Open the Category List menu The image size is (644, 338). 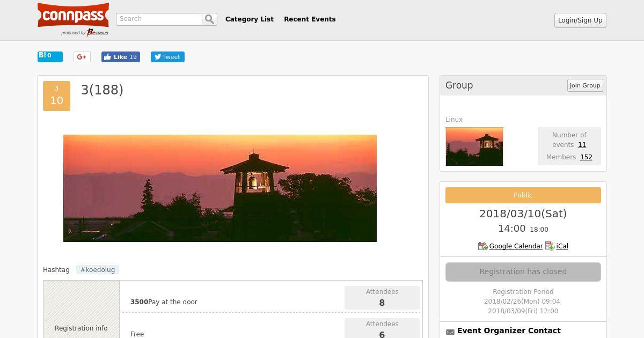(250, 19)
